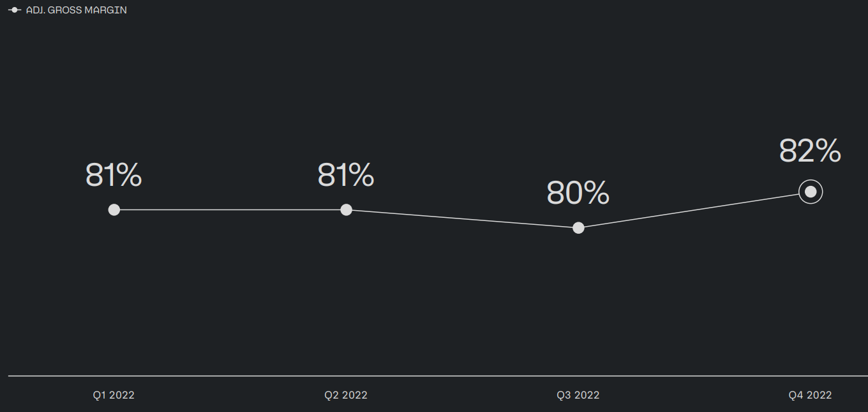Click the 81% value label above Q2
This screenshot has height=412, width=868.
coord(346,175)
